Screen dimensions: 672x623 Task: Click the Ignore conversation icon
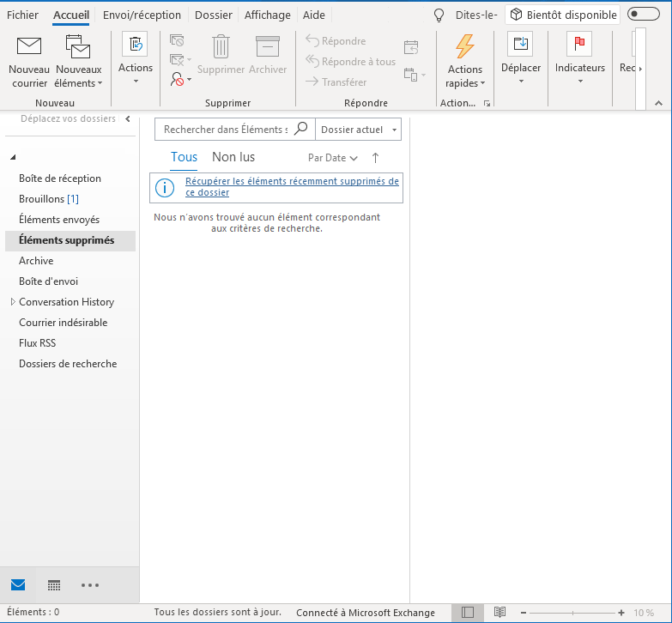(177, 40)
